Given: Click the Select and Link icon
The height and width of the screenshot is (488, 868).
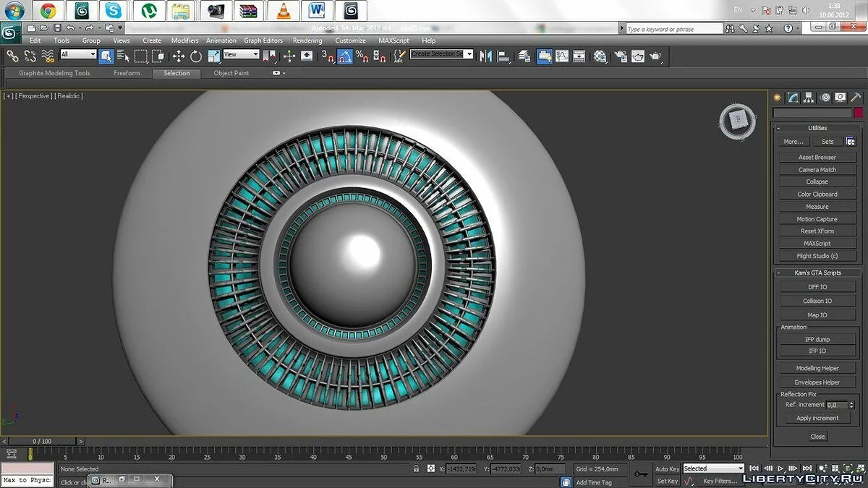Looking at the screenshot, I should [x=12, y=56].
